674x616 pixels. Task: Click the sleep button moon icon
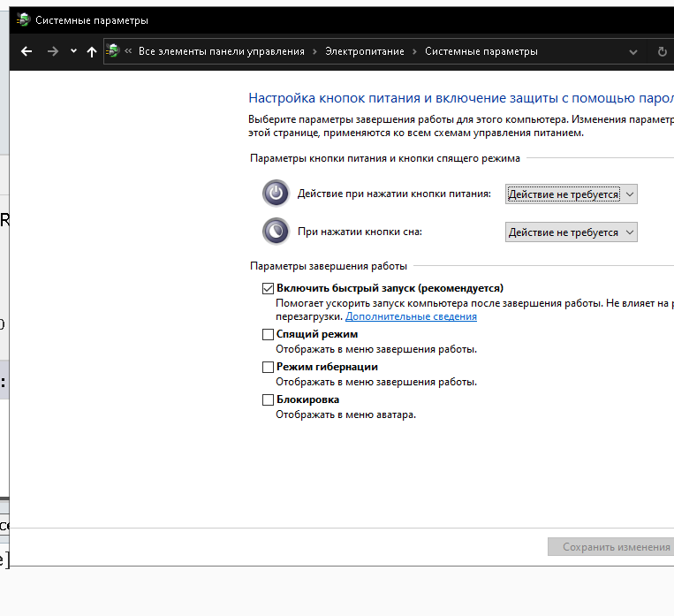276,231
